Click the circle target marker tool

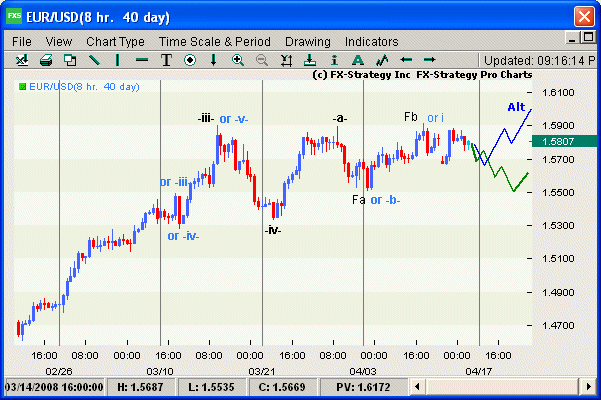tap(190, 60)
